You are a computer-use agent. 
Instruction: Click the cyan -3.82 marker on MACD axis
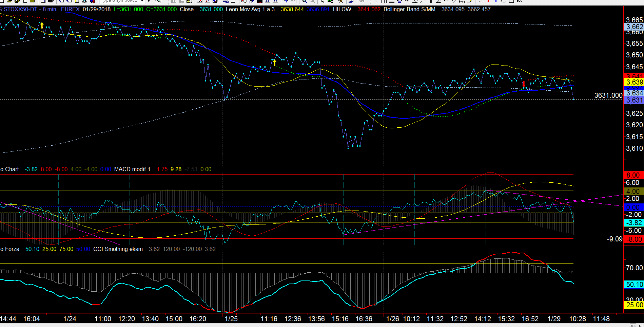click(633, 223)
